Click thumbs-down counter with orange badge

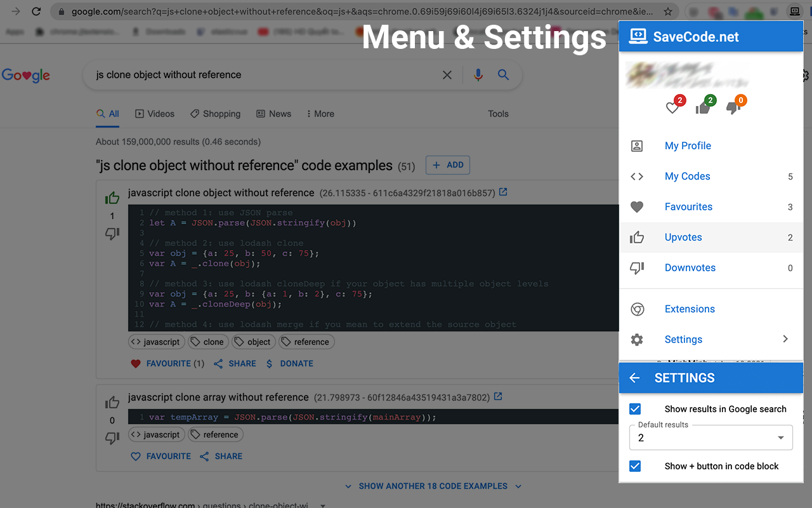point(735,105)
